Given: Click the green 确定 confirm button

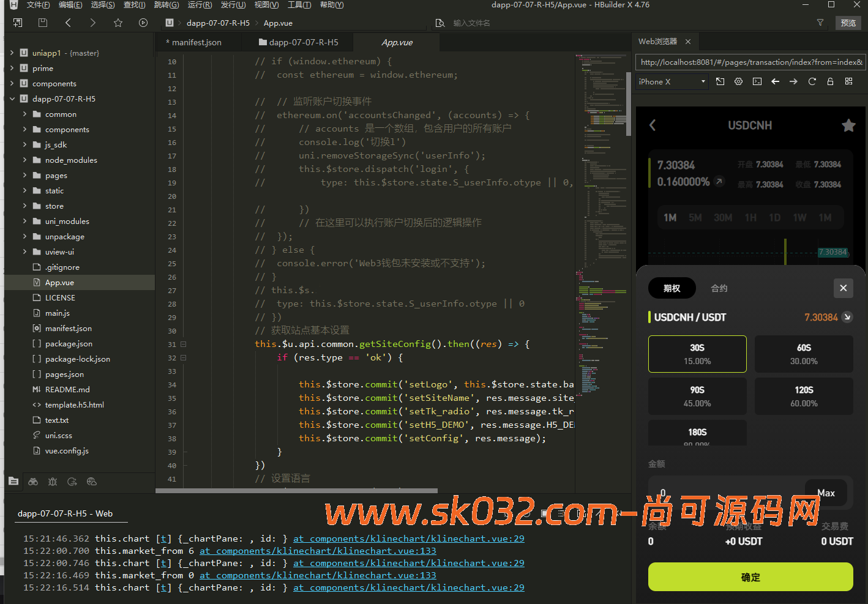Looking at the screenshot, I should (750, 577).
